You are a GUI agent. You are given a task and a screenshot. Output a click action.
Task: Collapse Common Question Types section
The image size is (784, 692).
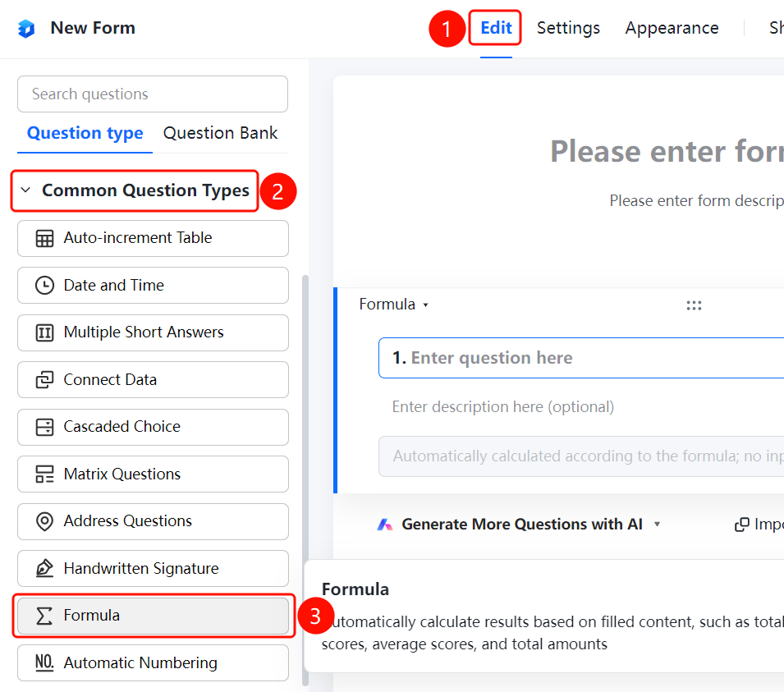click(x=25, y=190)
